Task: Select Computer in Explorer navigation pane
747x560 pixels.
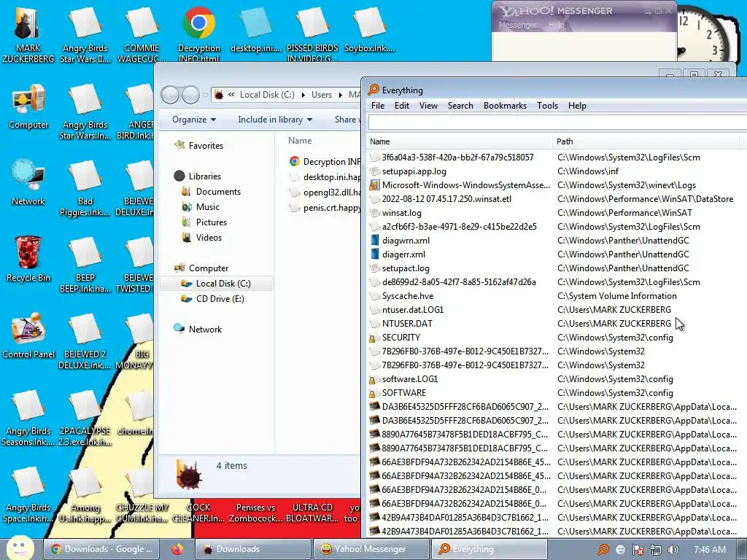Action: tap(208, 268)
